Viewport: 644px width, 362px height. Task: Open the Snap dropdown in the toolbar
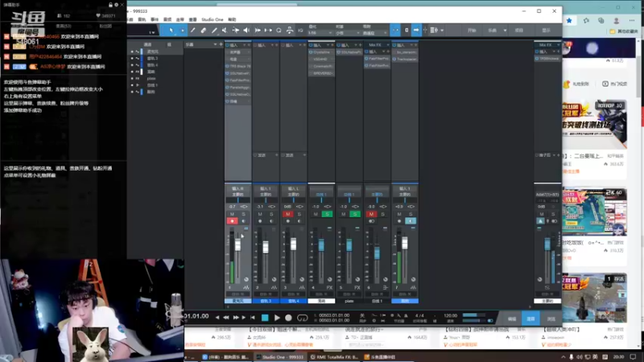(375, 33)
